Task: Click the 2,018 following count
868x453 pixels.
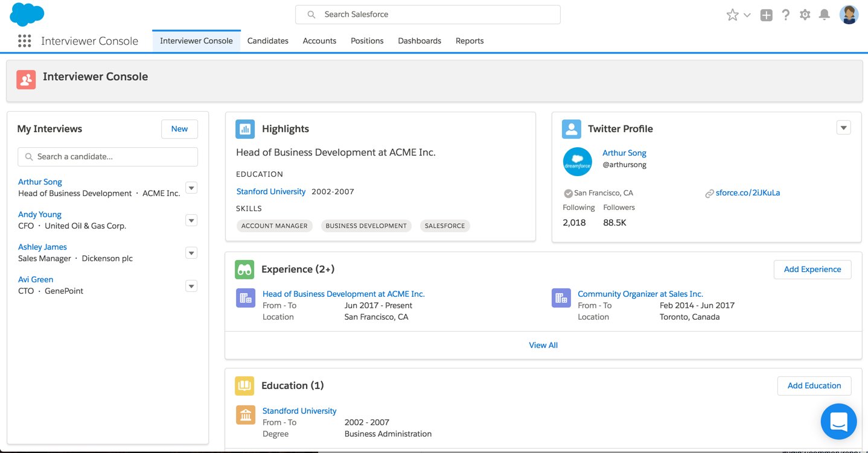Action: [574, 223]
